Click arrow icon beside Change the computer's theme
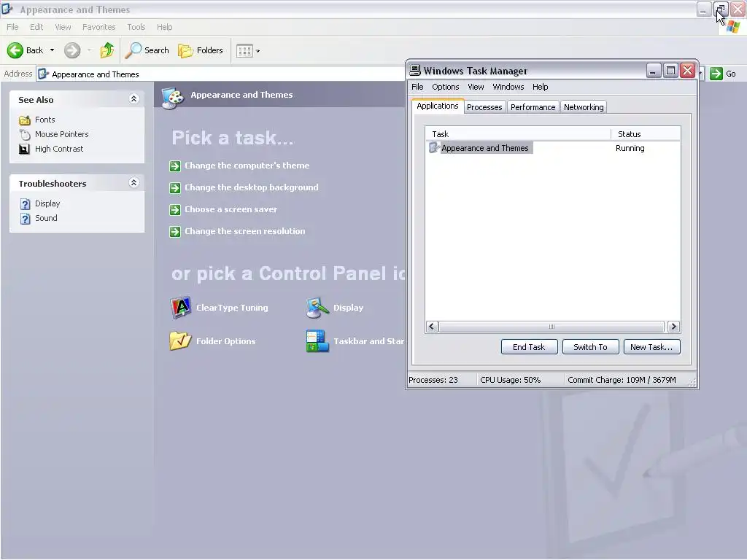747x560 pixels. coord(175,166)
